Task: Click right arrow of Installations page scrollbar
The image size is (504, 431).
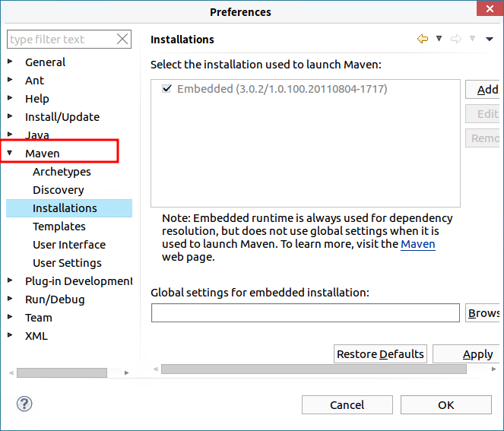Action: 493,369
